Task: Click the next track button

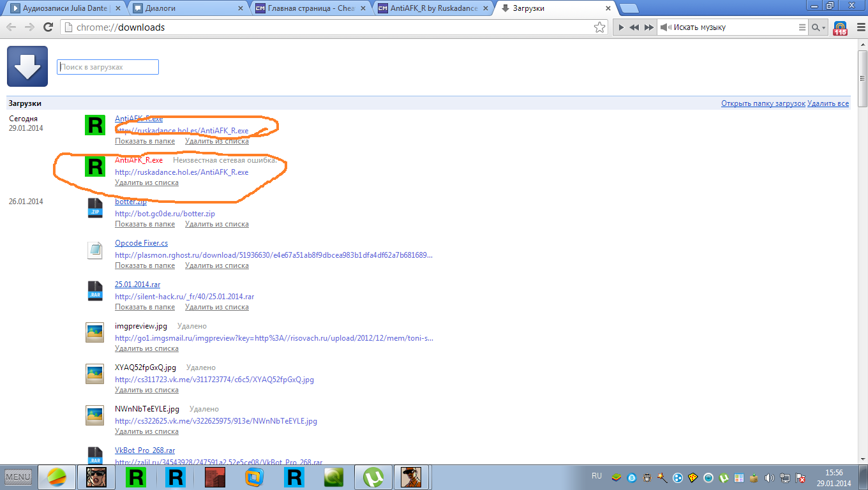Action: [x=648, y=27]
